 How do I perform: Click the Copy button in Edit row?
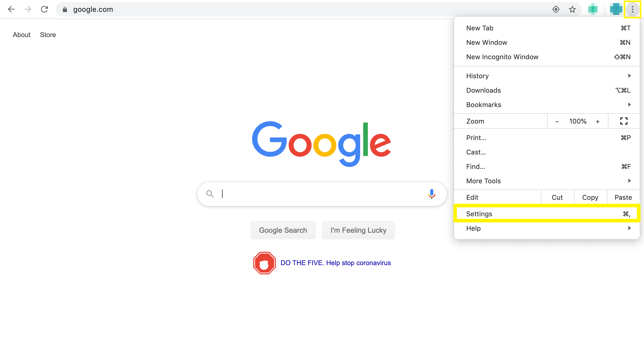pyautogui.click(x=590, y=197)
